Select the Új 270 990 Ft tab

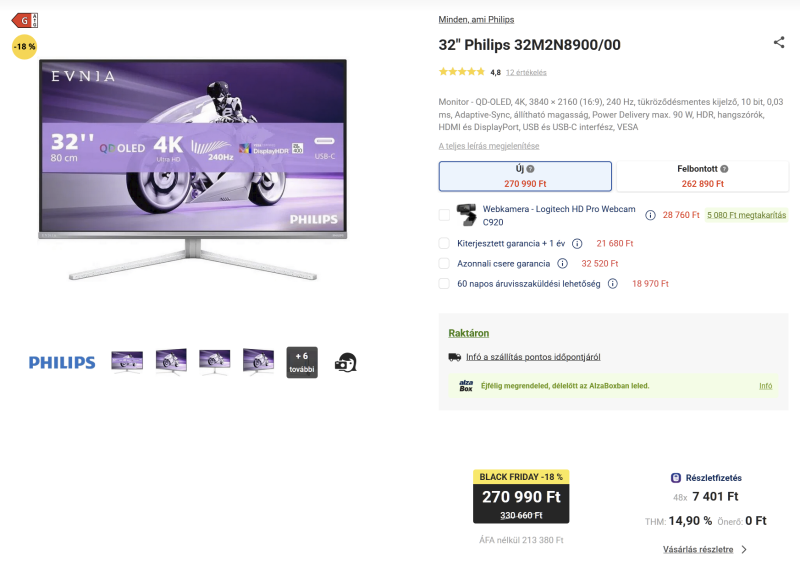[x=525, y=177]
